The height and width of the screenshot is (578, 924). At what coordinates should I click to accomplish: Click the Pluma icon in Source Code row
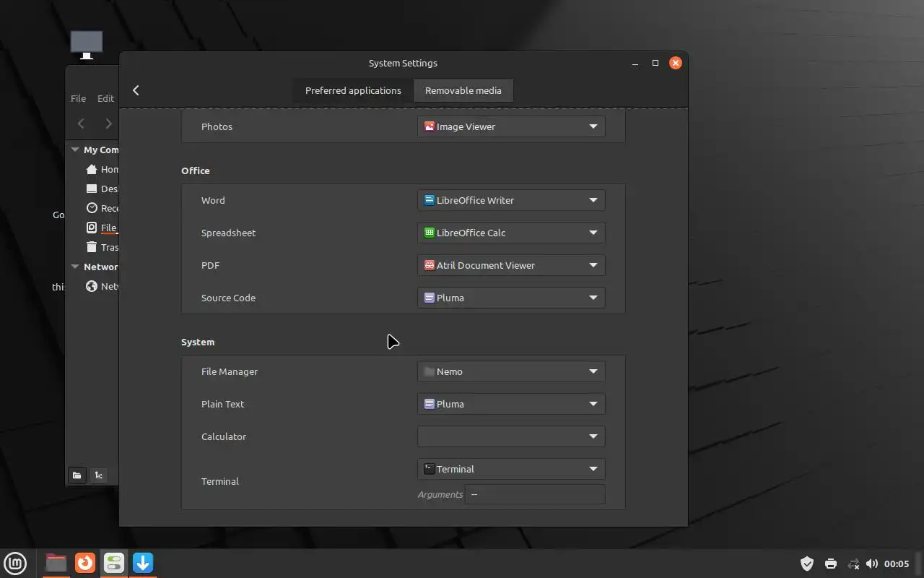click(429, 298)
